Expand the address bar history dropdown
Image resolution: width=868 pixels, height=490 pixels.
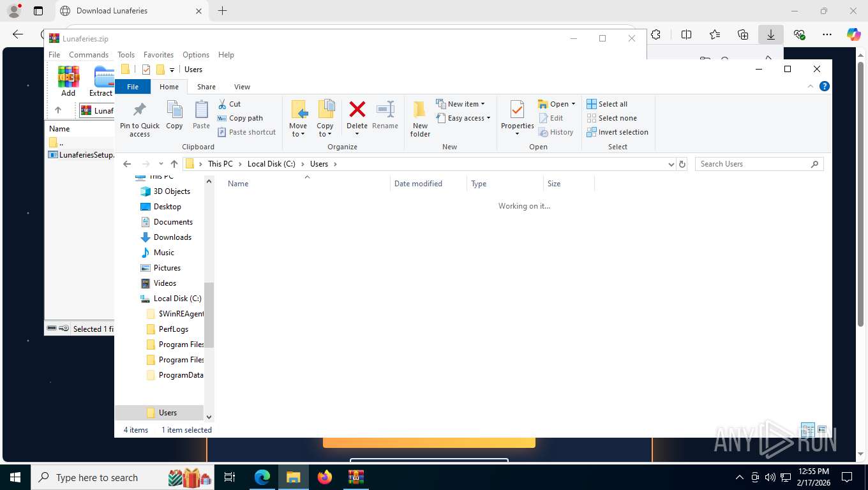pyautogui.click(x=671, y=164)
